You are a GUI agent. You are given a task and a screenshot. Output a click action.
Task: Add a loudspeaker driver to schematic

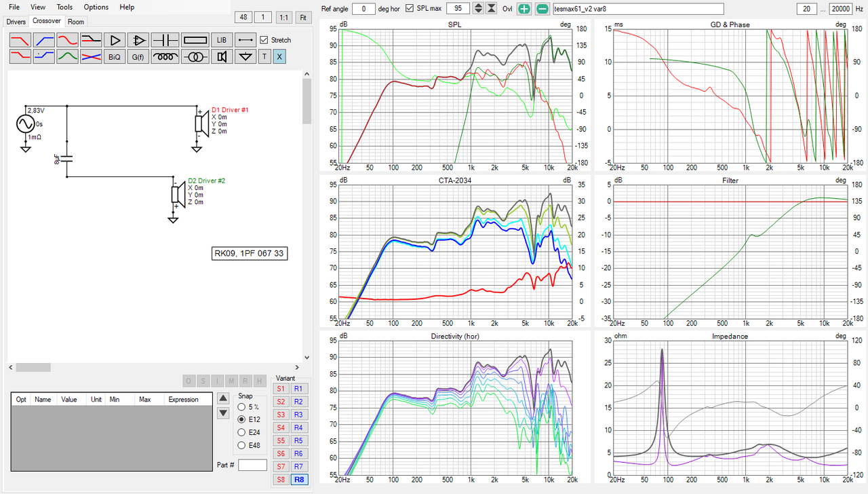pyautogui.click(x=222, y=57)
